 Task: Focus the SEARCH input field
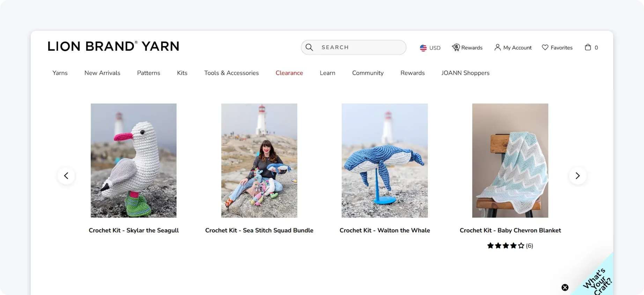pyautogui.click(x=354, y=47)
